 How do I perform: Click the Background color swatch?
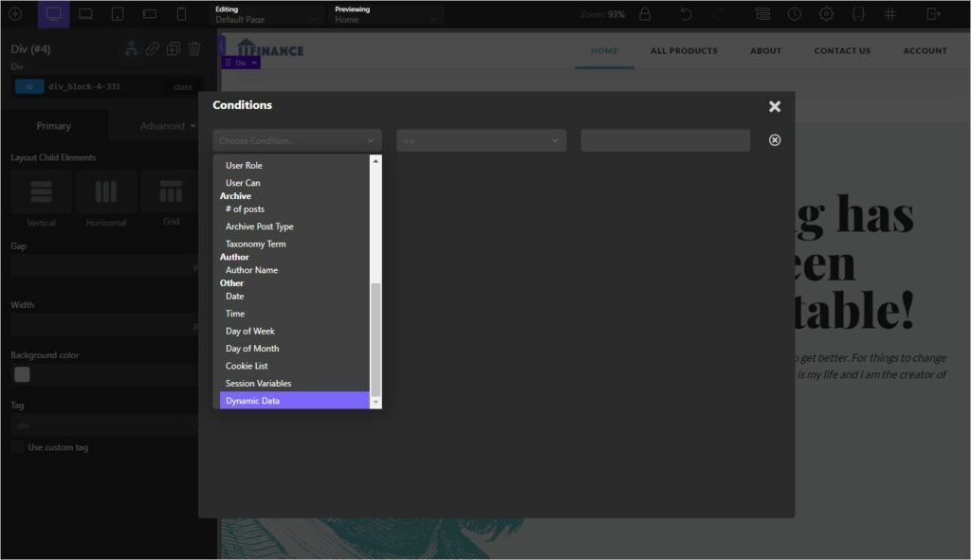coord(22,374)
